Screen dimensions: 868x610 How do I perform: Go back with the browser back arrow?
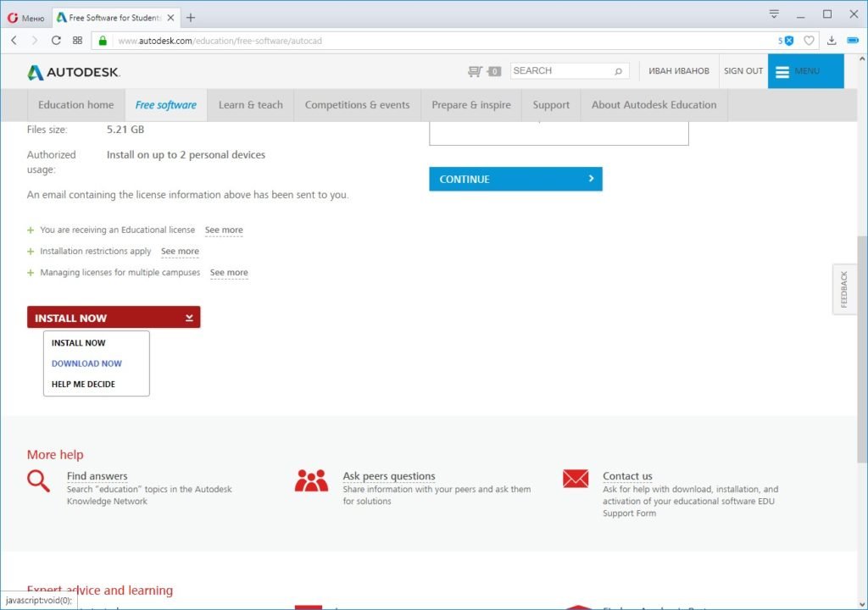click(x=14, y=41)
